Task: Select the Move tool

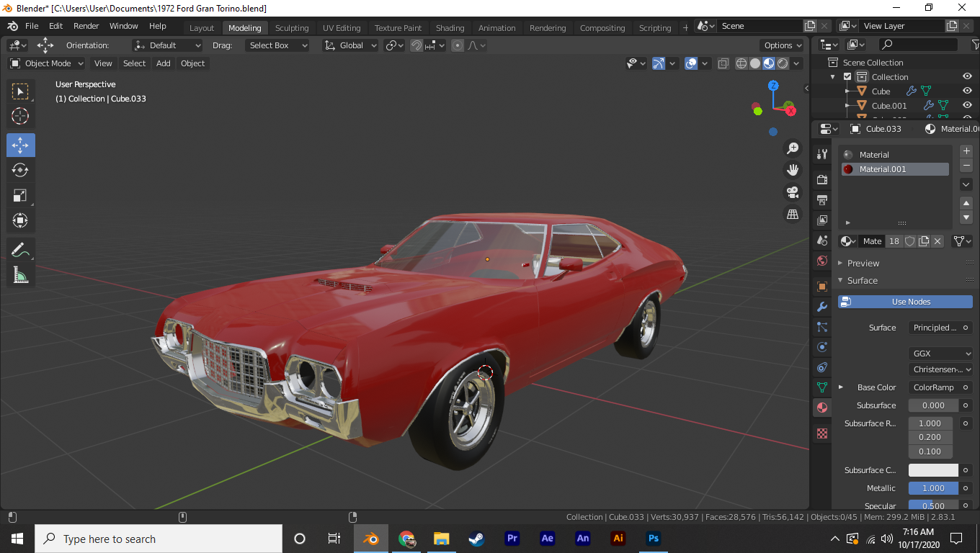Action: [x=20, y=145]
